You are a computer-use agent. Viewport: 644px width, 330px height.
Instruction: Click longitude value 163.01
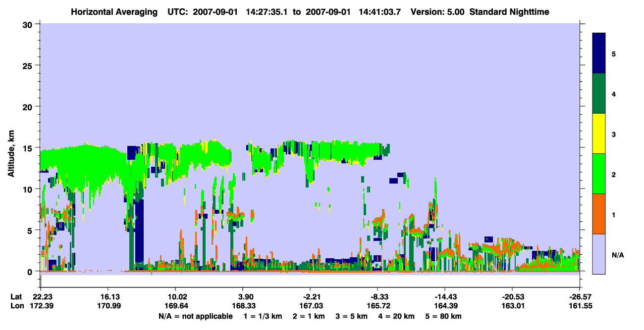(512, 306)
